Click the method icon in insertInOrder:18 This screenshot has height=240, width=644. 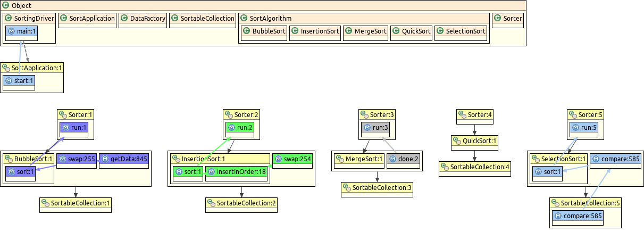[x=211, y=171]
